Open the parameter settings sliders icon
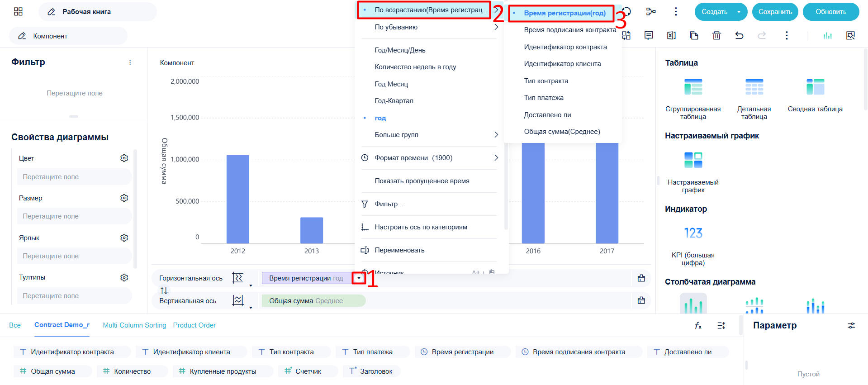Image resolution: width=868 pixels, height=385 pixels. tap(851, 325)
